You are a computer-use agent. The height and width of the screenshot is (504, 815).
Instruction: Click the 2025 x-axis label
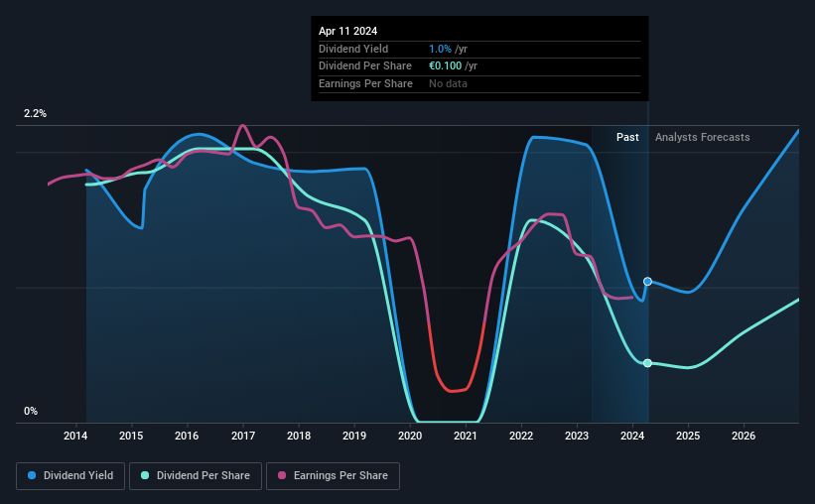point(688,436)
